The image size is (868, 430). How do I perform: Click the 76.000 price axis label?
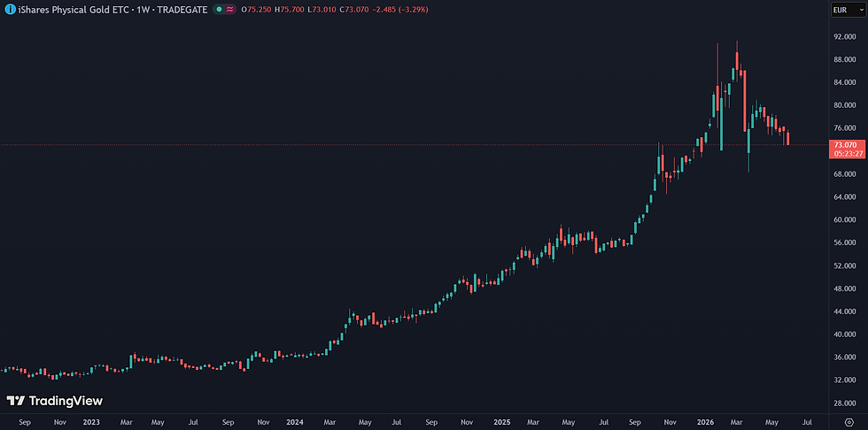[845, 128]
